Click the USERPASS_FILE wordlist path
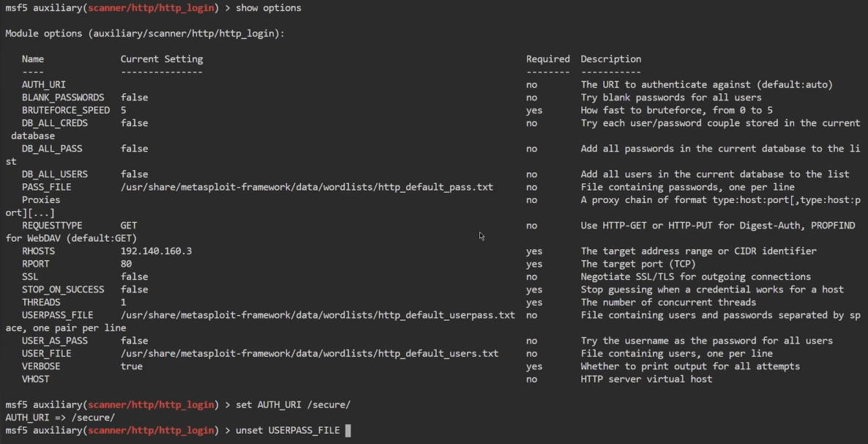This screenshot has width=868, height=444. pyautogui.click(x=318, y=315)
